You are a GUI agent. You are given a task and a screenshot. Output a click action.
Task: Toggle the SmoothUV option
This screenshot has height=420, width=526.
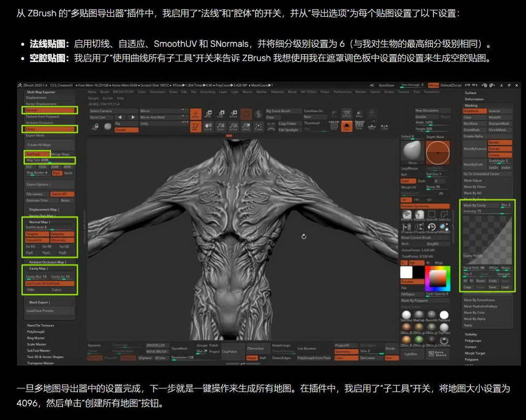(x=37, y=240)
